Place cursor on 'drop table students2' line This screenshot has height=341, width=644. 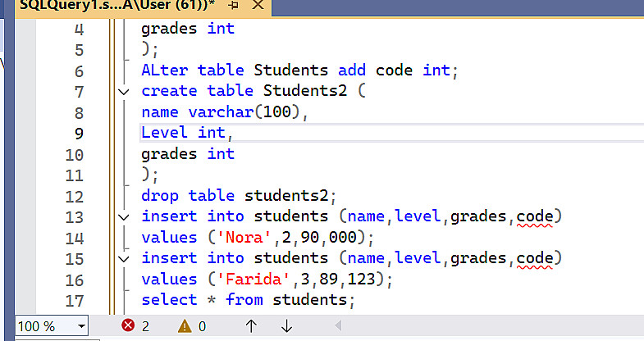(239, 196)
